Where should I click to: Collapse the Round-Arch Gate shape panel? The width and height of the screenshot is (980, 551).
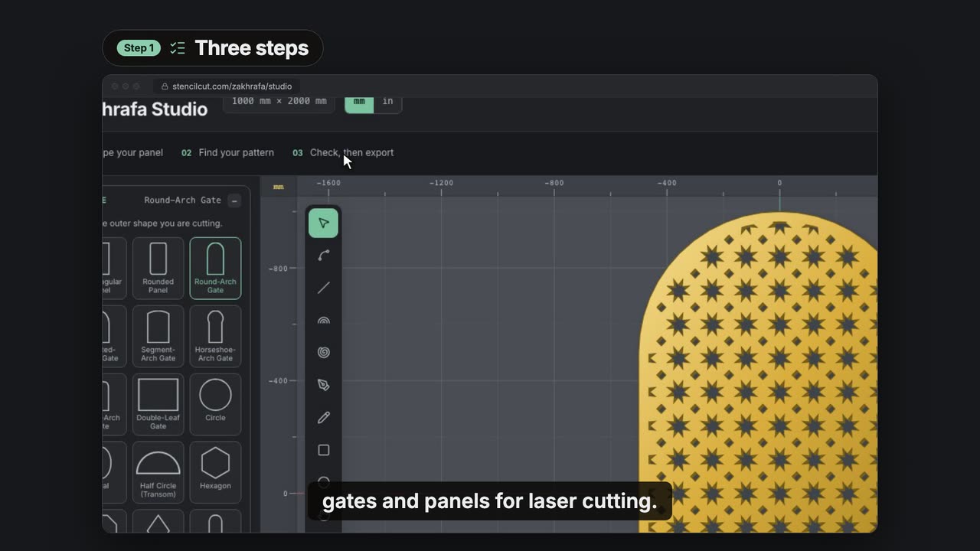pos(234,201)
